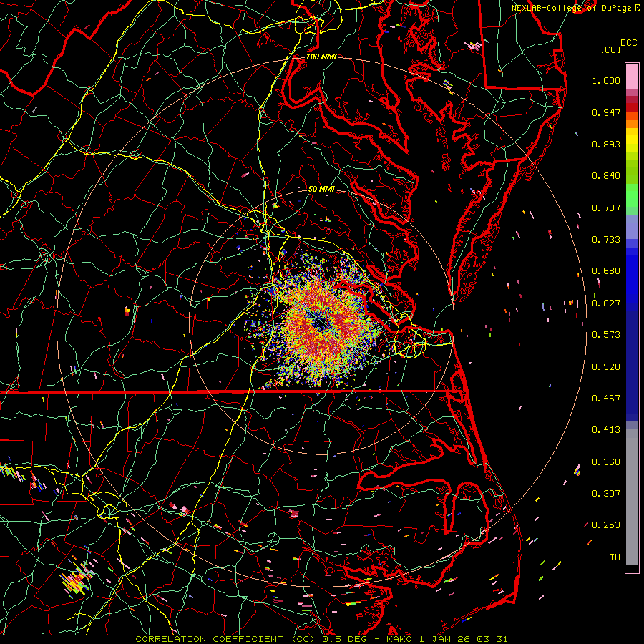The height and width of the screenshot is (644, 644).
Task: Click the DCC product label
Action: pos(628,43)
